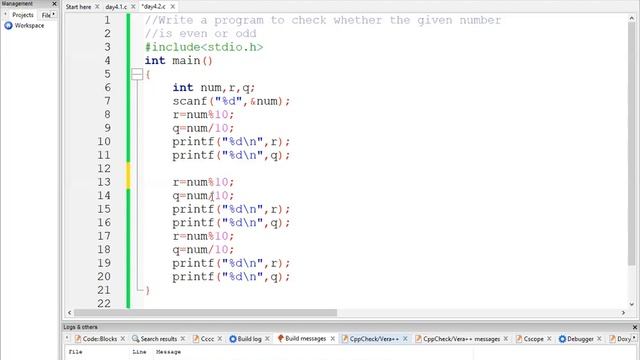Open the Search results log tab
This screenshot has height=360, width=640.
(x=158, y=339)
